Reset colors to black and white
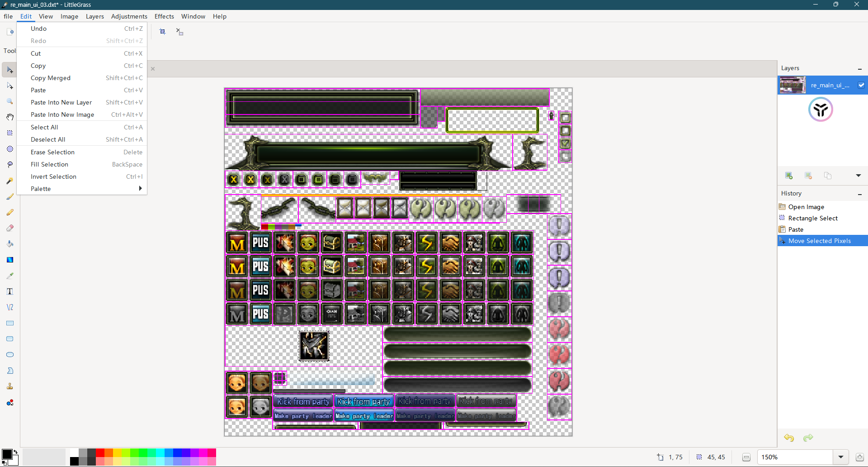 (x=4, y=463)
